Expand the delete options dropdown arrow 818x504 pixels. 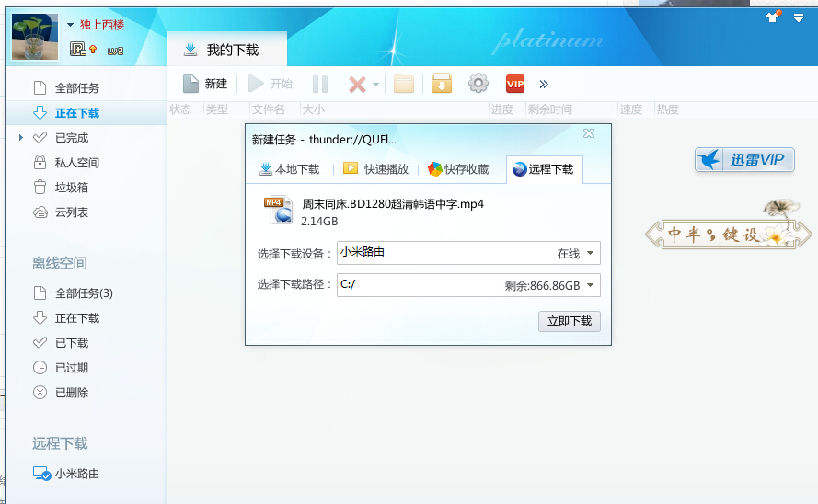coord(375,85)
